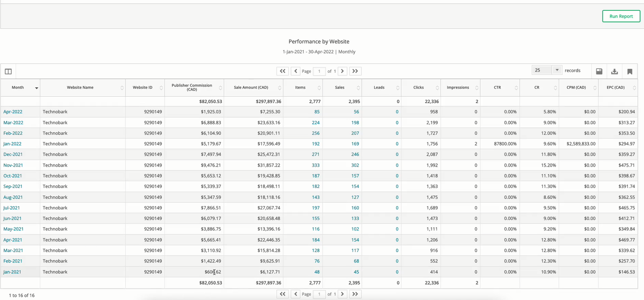Open the Mar-2022 month link
The height and width of the screenshot is (300, 644).
point(13,123)
